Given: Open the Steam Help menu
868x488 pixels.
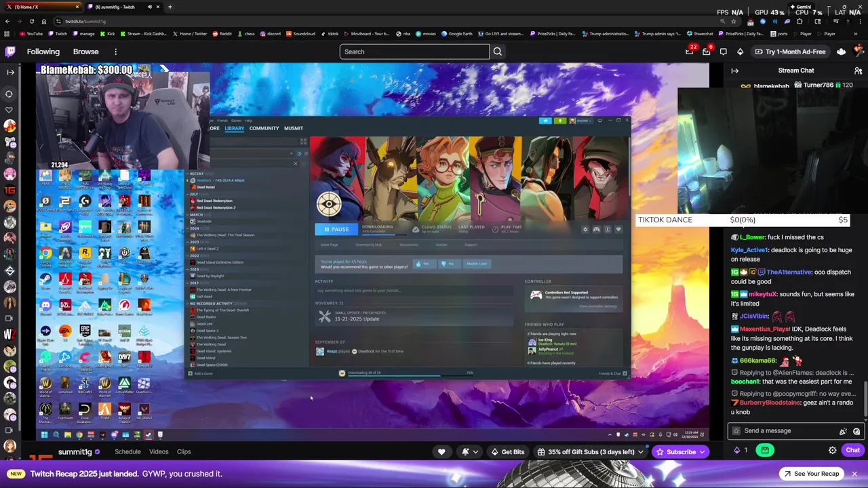Looking at the screenshot, I should click(x=248, y=121).
